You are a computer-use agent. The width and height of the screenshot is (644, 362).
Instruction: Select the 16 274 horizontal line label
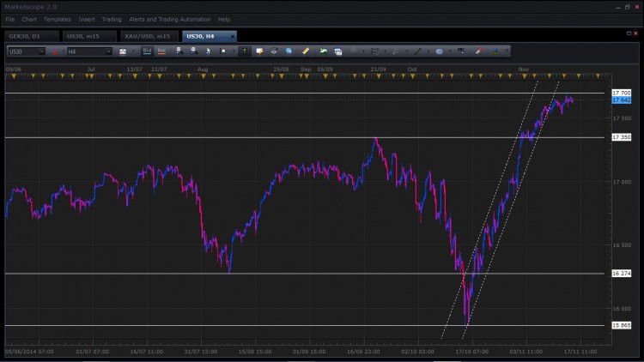[x=622, y=274]
